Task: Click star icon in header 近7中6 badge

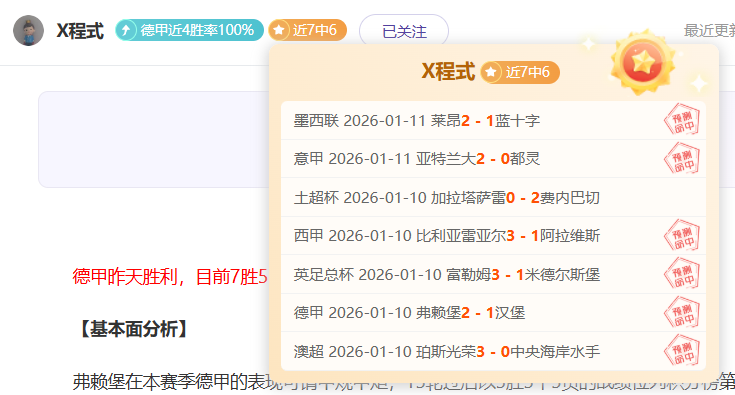Action: [278, 30]
